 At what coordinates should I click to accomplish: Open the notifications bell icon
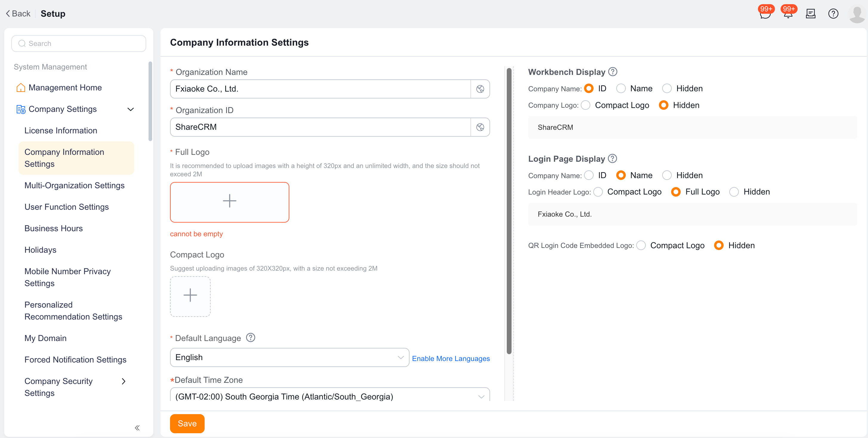point(788,14)
